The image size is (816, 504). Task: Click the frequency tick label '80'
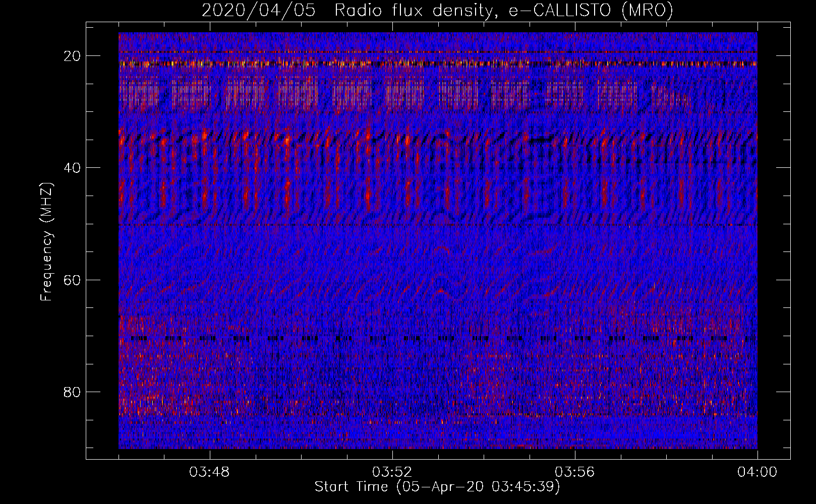[73, 392]
